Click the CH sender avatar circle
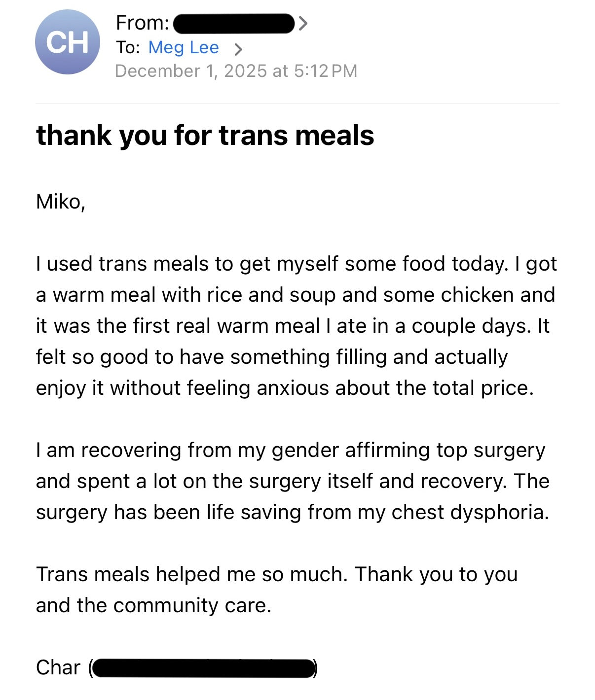Viewport: 595px width, 700px height. tap(68, 42)
